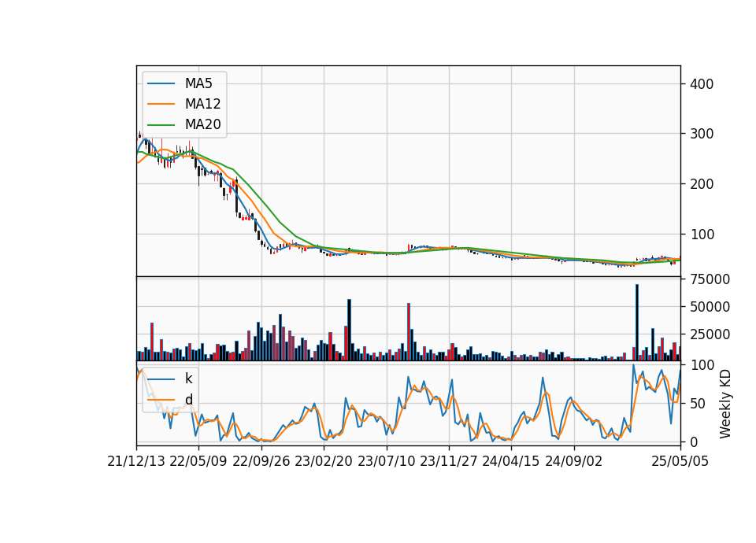Click the 300 price axis tick label
Viewport: 756px width, 543px height.
click(702, 134)
